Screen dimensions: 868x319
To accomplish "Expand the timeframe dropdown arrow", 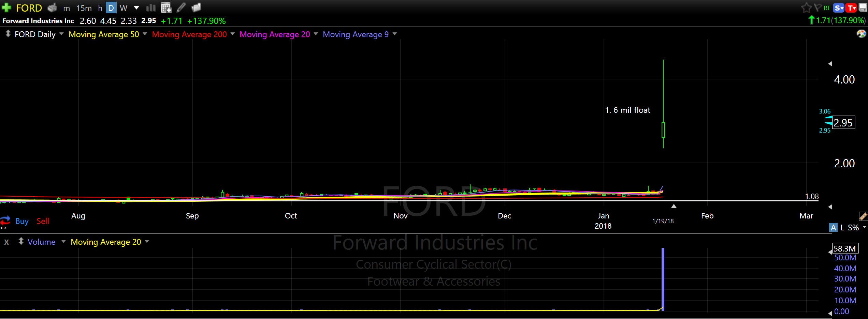I will coord(136,8).
